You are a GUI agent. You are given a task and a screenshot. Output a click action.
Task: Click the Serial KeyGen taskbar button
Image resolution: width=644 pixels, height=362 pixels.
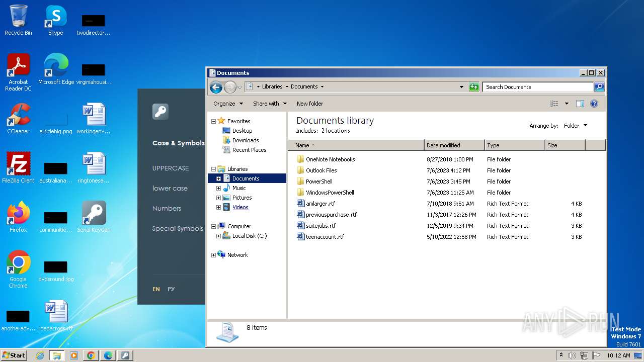click(x=125, y=355)
